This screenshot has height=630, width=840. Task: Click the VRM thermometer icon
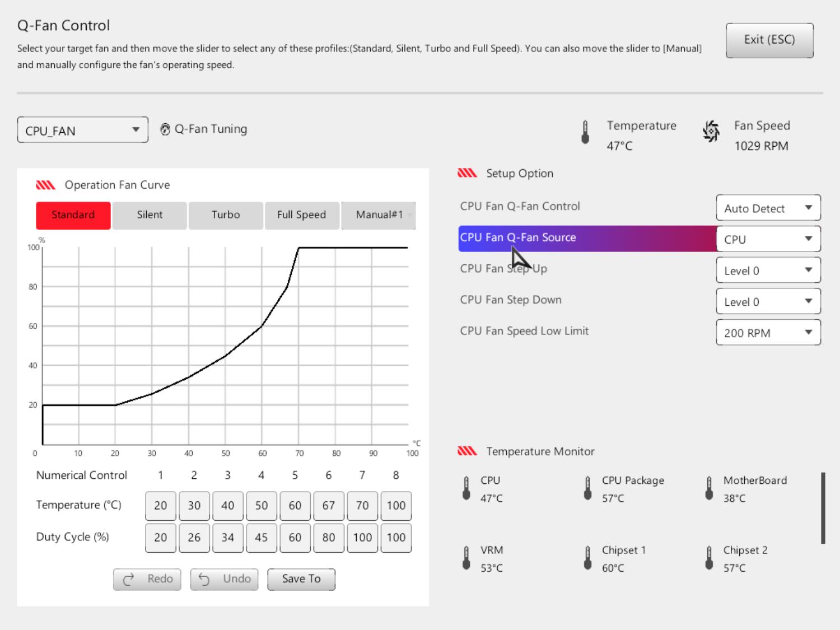pyautogui.click(x=466, y=558)
